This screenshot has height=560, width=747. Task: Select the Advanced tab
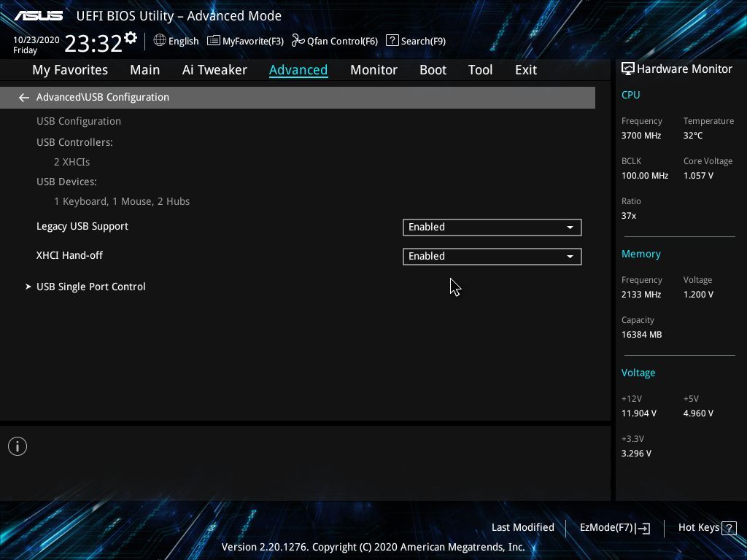click(298, 70)
